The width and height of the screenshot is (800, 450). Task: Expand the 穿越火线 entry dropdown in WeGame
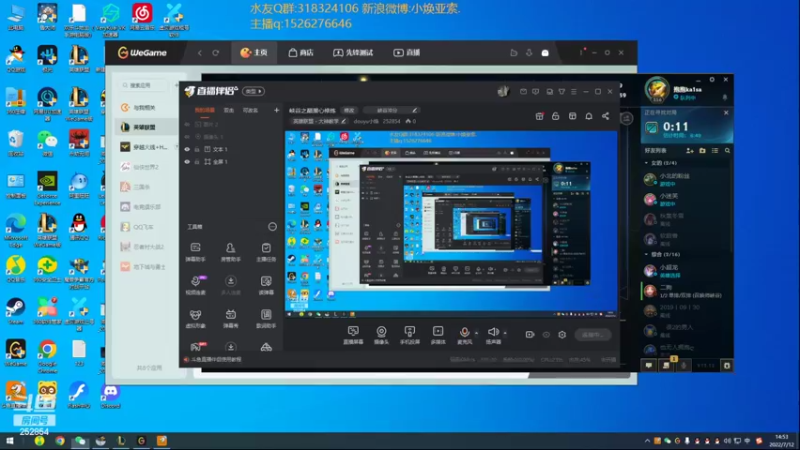click(177, 147)
